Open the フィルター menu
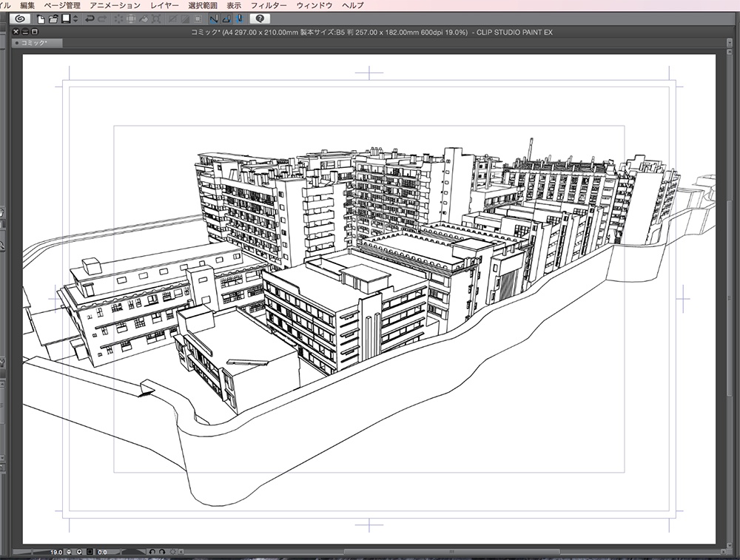 (269, 5)
